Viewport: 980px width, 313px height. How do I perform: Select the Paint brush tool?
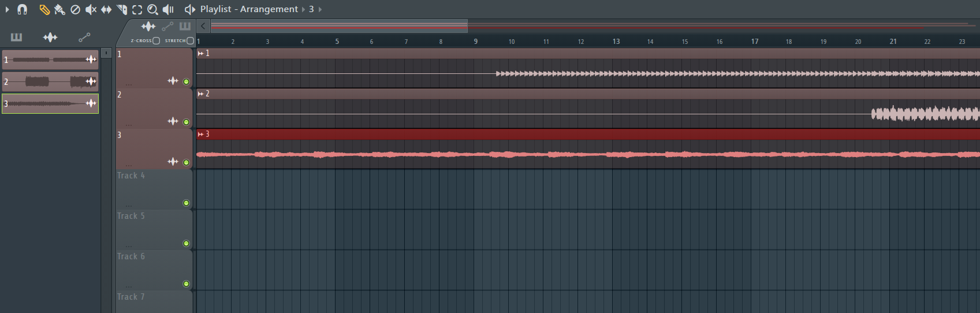pos(59,9)
